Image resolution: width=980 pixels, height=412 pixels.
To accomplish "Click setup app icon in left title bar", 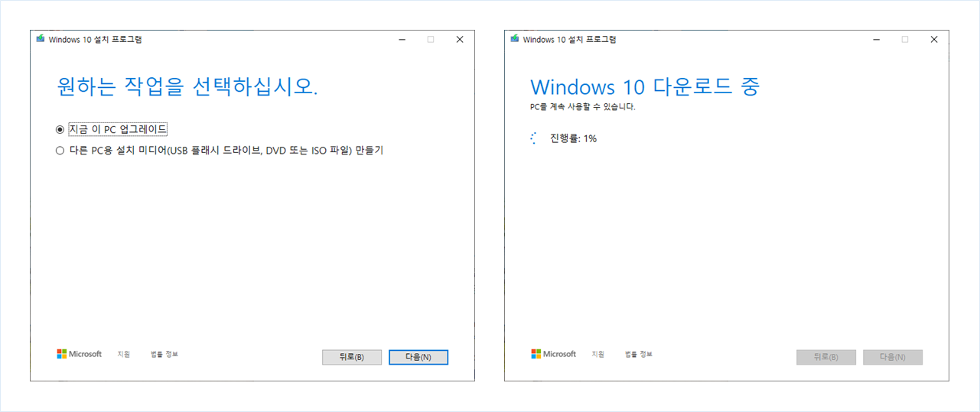I will pyautogui.click(x=41, y=39).
